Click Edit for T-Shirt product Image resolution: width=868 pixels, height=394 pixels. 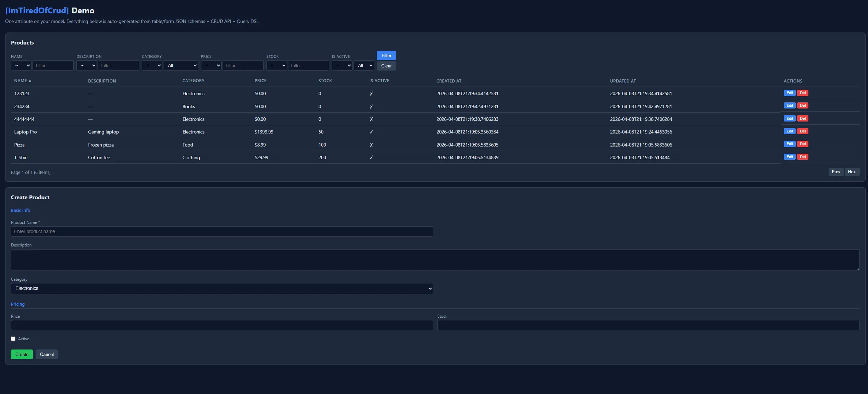[789, 157]
